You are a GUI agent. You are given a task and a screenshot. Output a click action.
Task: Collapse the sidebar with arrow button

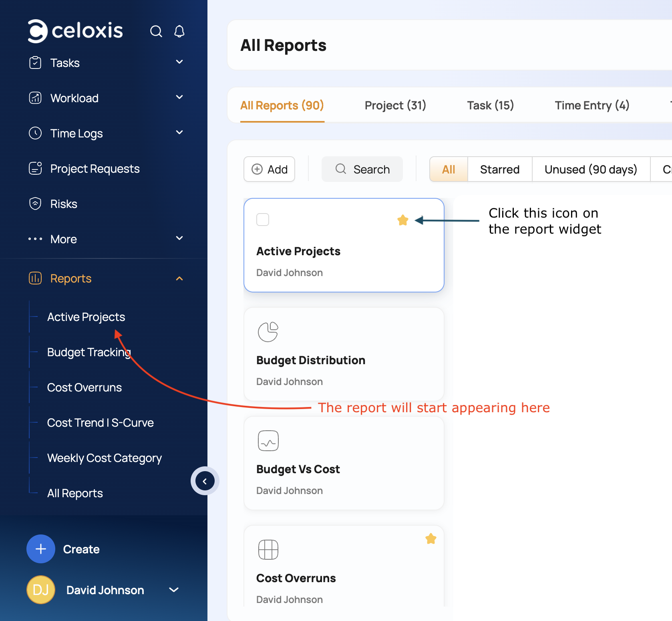pos(205,481)
